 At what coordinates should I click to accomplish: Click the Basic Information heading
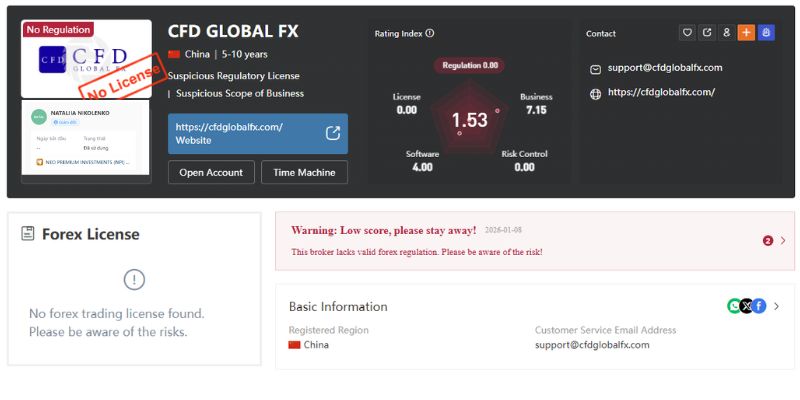click(338, 307)
